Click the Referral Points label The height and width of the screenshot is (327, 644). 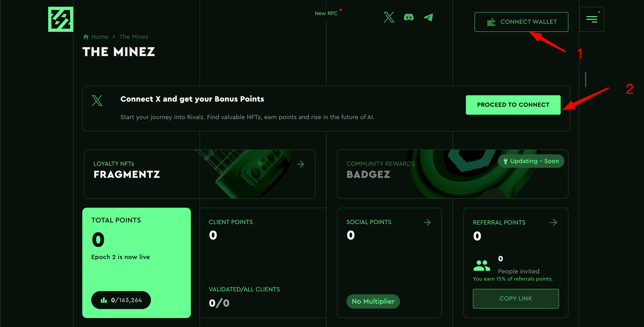tap(499, 222)
